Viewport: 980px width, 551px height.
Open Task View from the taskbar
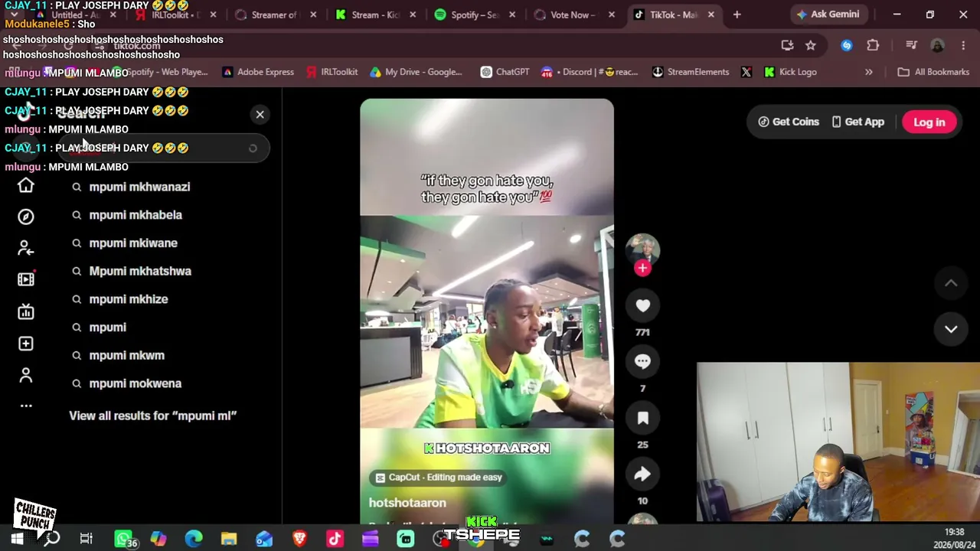(87, 539)
